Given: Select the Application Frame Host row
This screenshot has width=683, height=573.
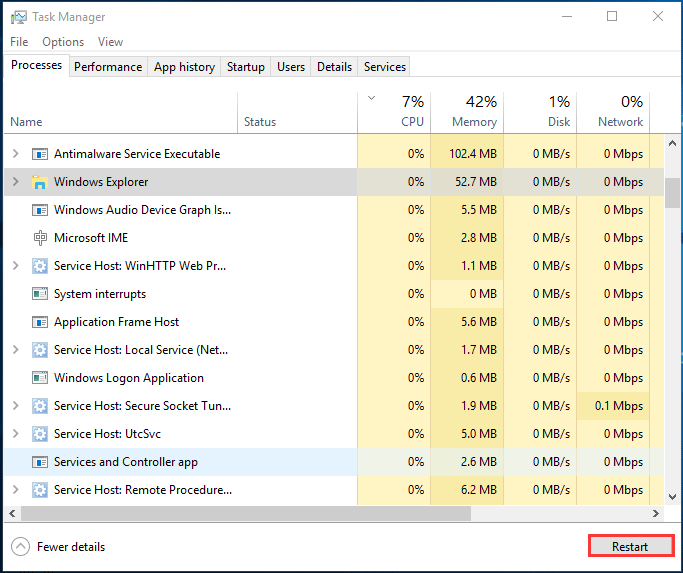Looking at the screenshot, I should tap(334, 322).
